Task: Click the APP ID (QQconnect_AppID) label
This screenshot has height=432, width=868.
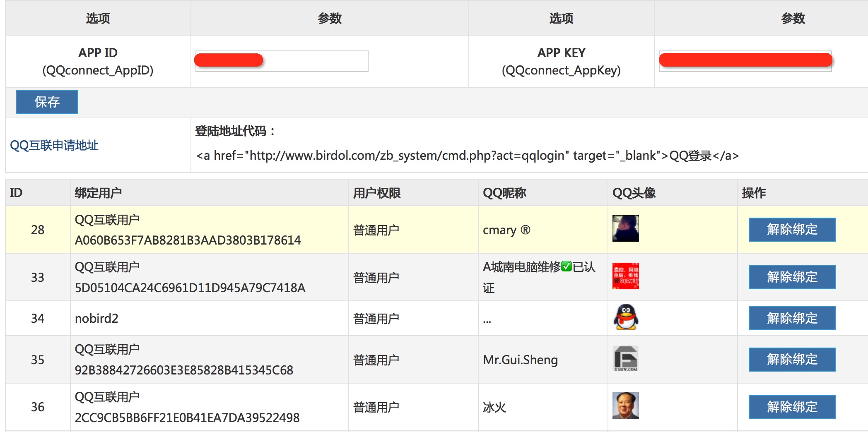Action: tap(98, 61)
